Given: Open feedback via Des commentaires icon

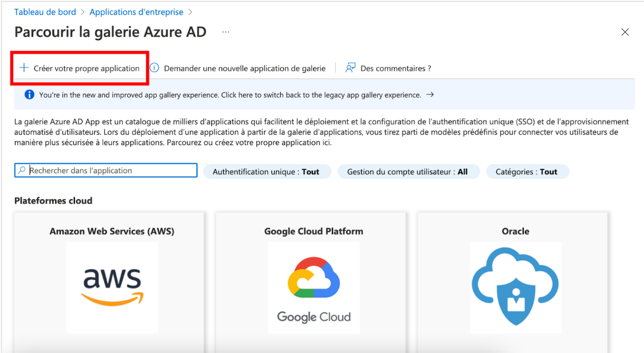Looking at the screenshot, I should pos(350,67).
